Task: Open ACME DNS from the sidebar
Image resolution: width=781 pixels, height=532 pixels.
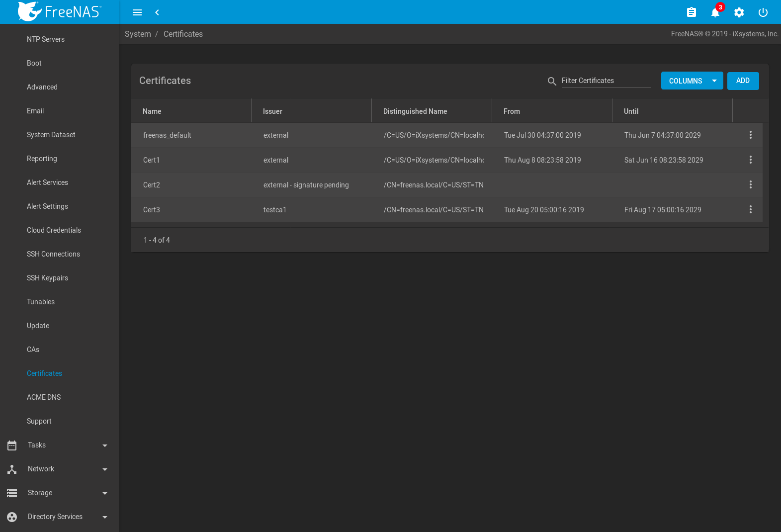Action: [44, 397]
